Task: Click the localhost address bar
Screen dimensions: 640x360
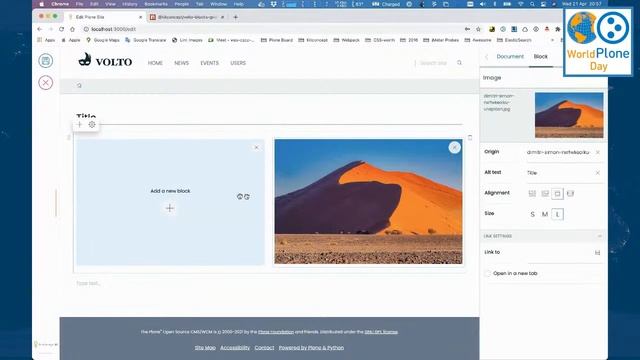Action: 269,29
